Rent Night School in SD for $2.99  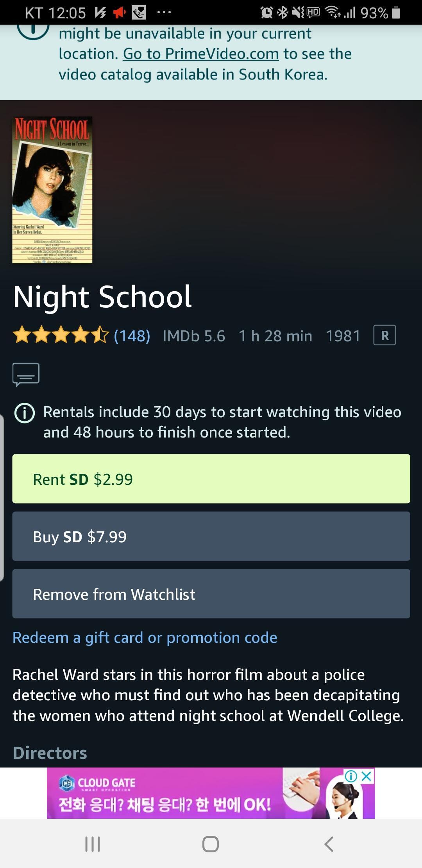click(x=211, y=479)
